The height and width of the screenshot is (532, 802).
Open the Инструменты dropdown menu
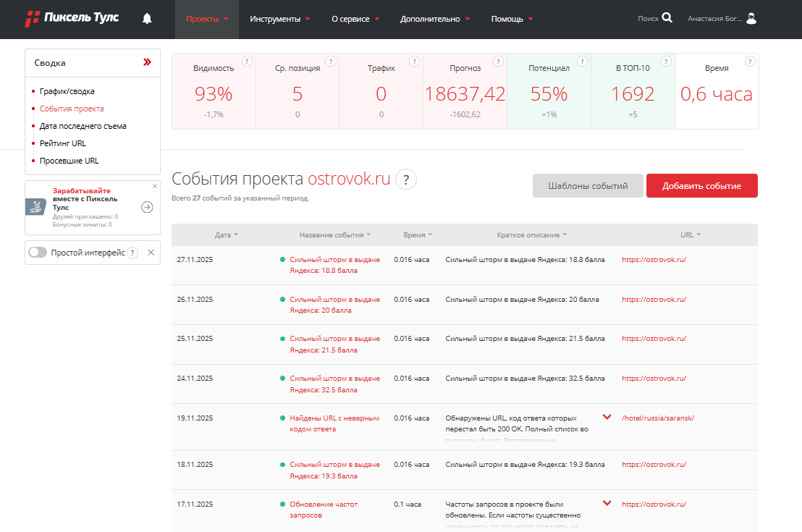[x=279, y=19]
